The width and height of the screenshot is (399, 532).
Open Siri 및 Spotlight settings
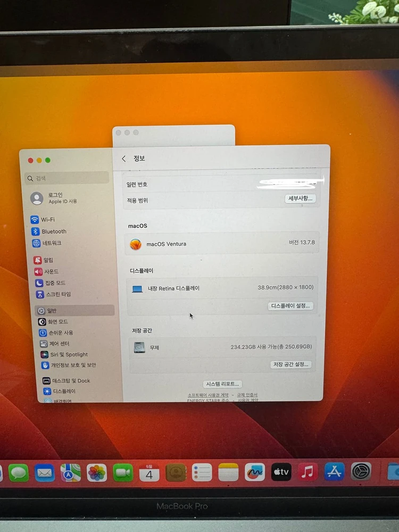click(64, 354)
